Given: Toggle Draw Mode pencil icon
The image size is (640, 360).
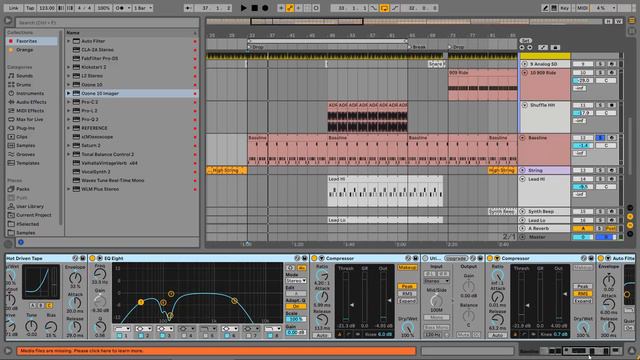Looking at the screenshot, I should [545, 8].
